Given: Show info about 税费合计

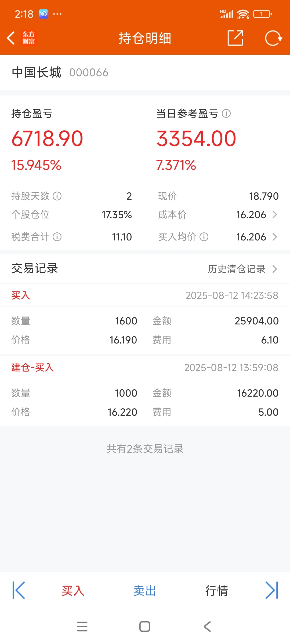Looking at the screenshot, I should click(x=57, y=237).
